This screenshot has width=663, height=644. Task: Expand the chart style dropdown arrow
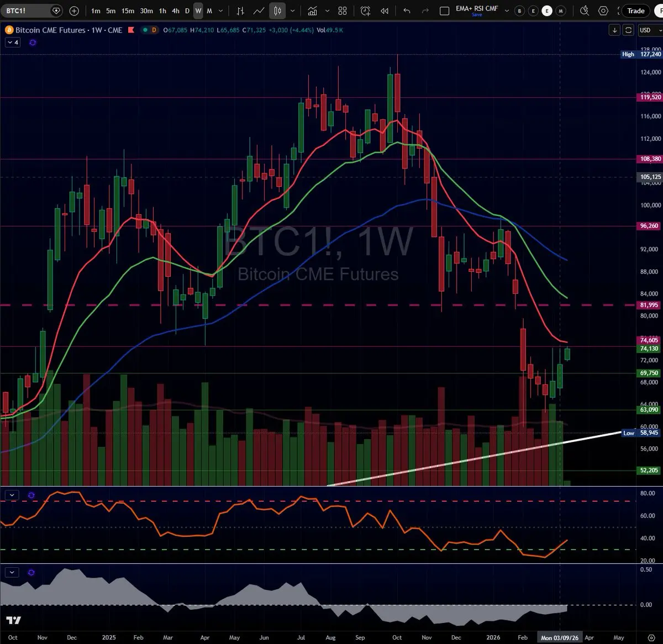tap(293, 10)
